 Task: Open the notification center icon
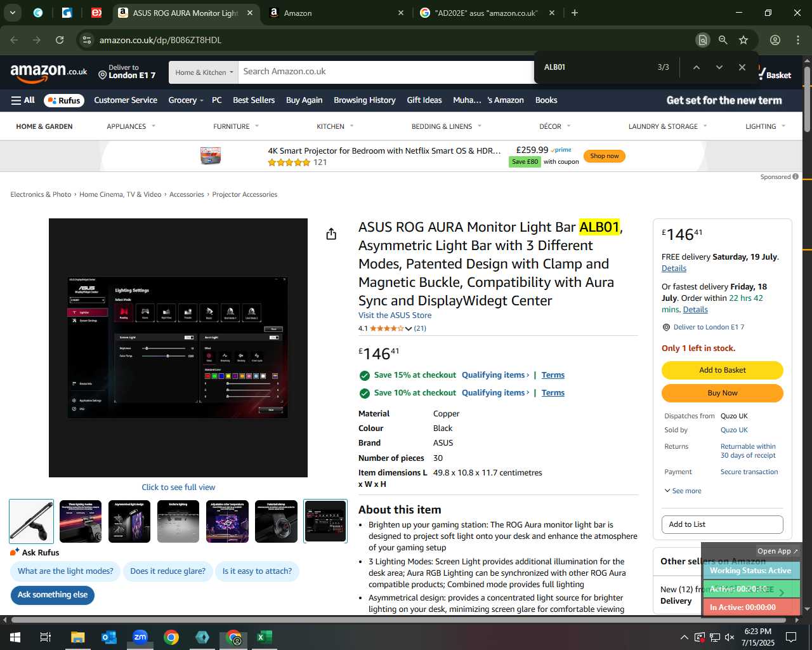coord(791,637)
